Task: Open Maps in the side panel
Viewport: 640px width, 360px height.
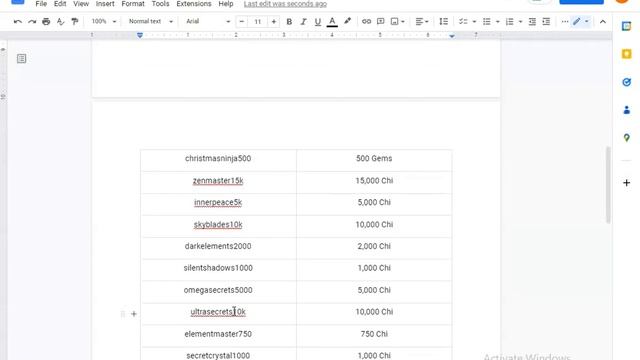Action: click(x=626, y=138)
